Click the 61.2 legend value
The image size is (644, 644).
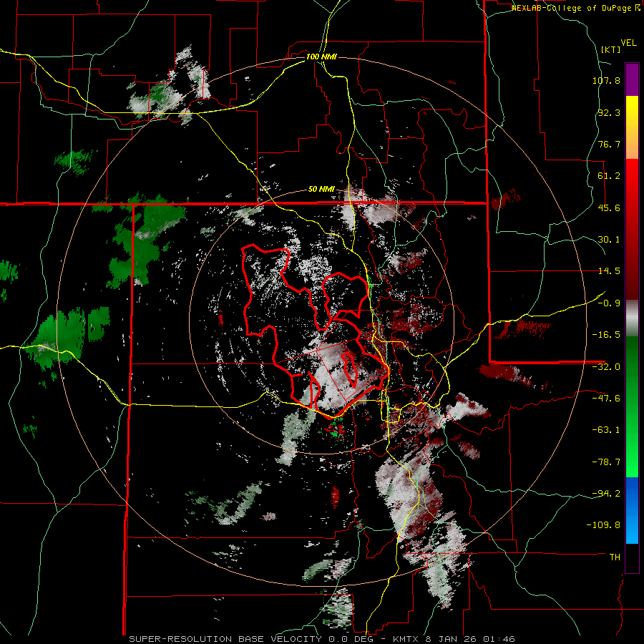pyautogui.click(x=609, y=176)
